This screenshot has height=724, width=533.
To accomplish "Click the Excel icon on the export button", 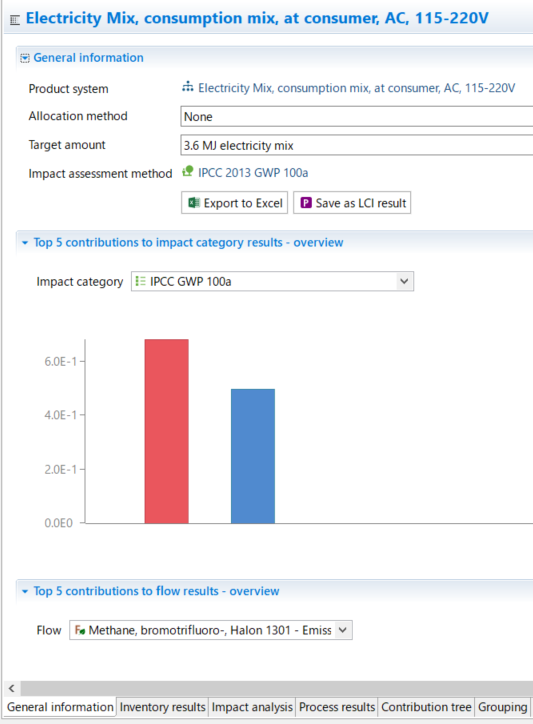I will coord(194,203).
